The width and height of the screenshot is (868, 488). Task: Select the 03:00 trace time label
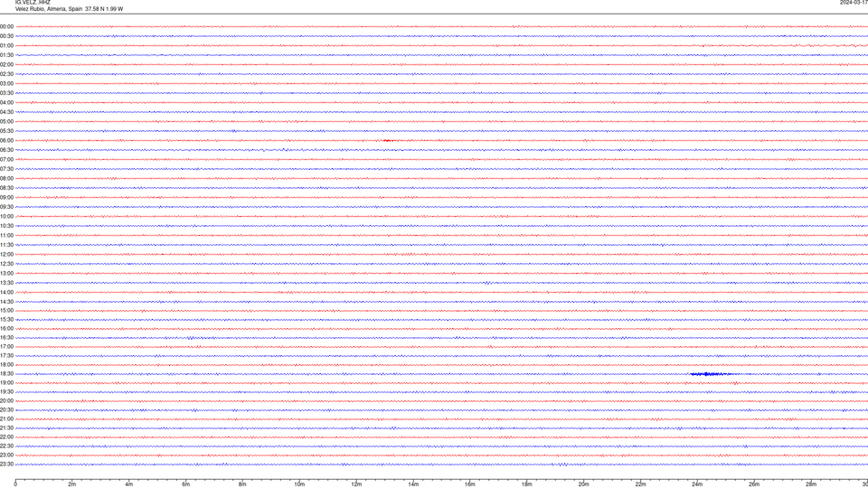[6, 83]
